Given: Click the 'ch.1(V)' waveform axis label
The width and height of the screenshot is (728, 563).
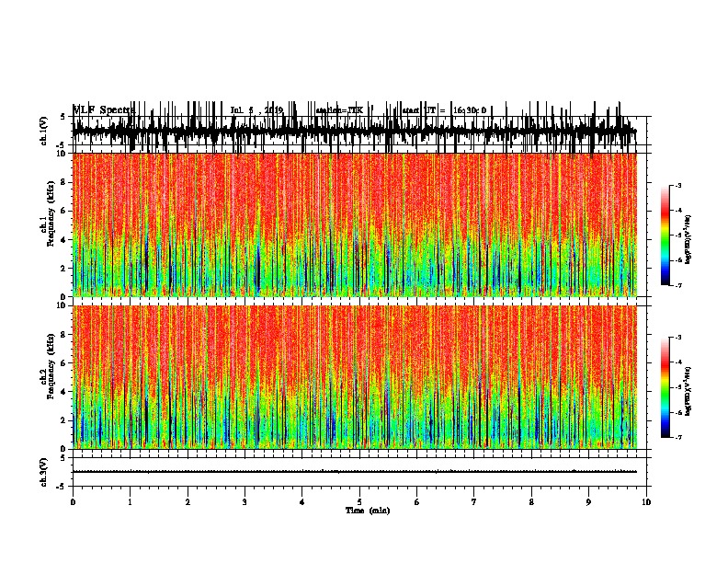Looking at the screenshot, I should 44,131.
